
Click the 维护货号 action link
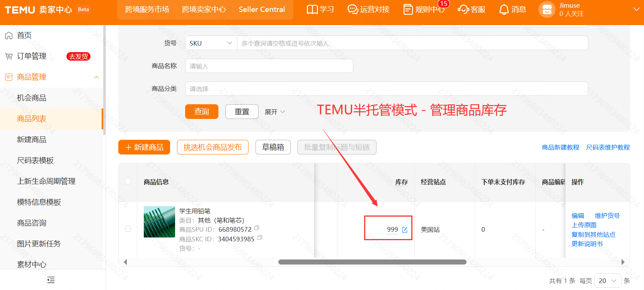[x=607, y=215]
